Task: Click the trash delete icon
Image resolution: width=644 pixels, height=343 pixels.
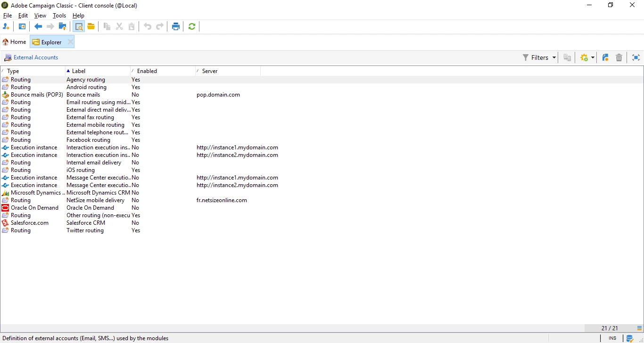Action: coord(619,57)
